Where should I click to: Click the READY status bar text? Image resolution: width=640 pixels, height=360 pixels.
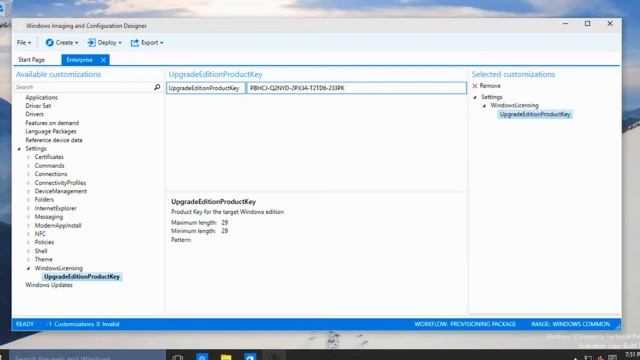24,324
